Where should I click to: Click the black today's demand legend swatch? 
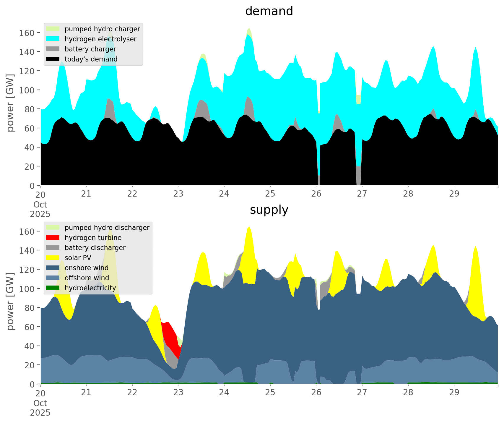[x=53, y=59]
